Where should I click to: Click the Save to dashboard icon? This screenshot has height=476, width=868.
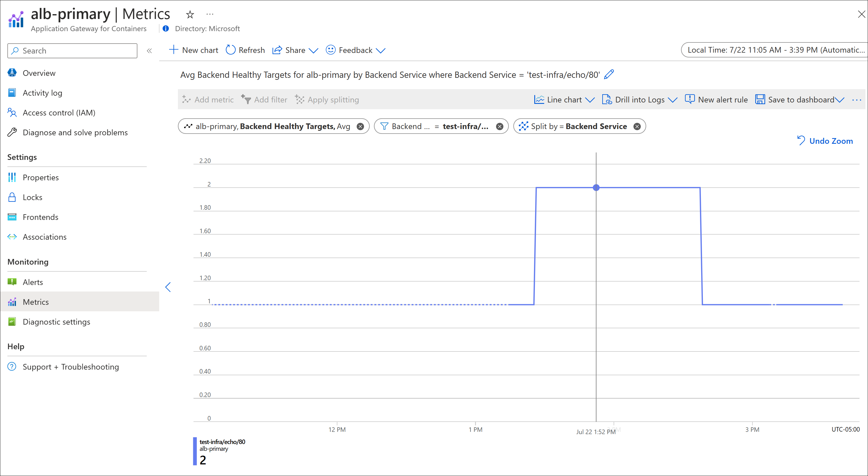[x=760, y=99]
